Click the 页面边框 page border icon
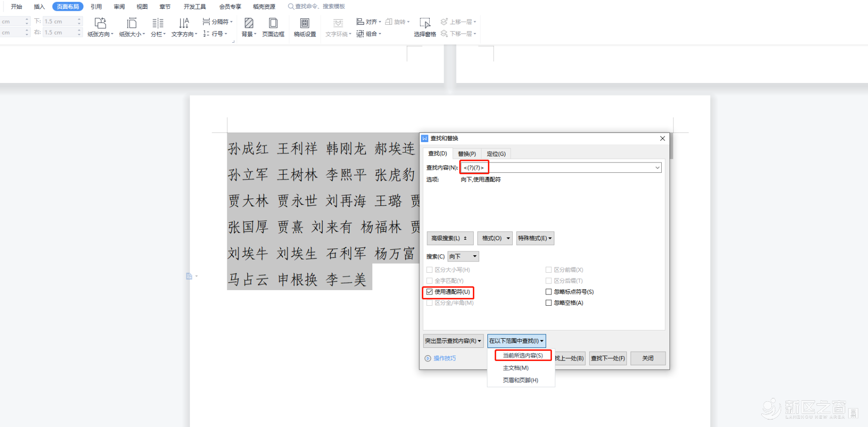 [x=273, y=23]
